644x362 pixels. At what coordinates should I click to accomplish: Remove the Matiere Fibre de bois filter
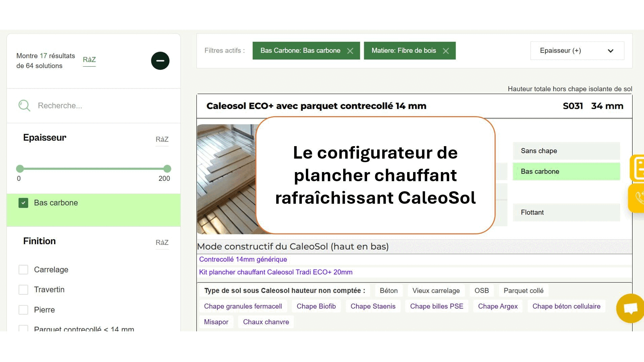446,51
